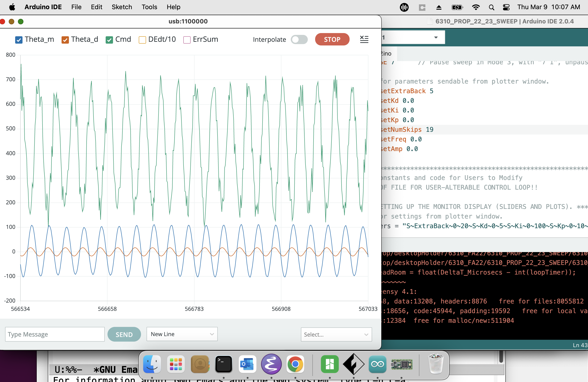Open Arduino IDE from the dock
Viewport: 588px width, 382px height.
[377, 364]
